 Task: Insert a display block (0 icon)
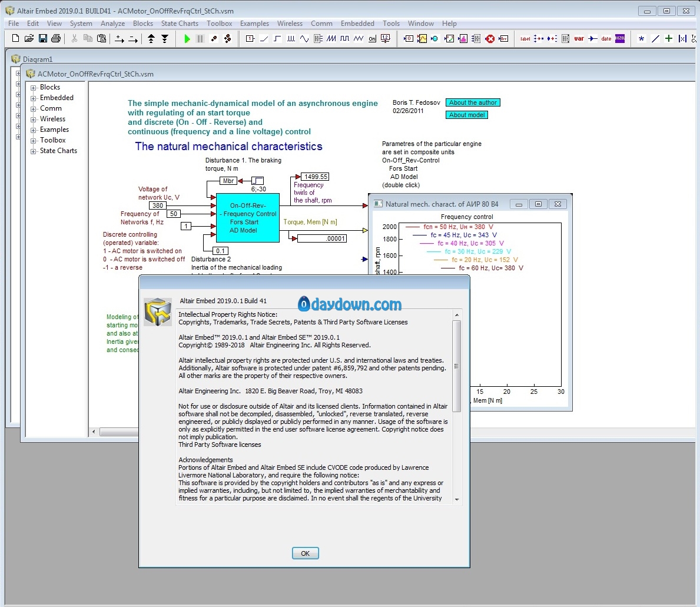[408, 39]
